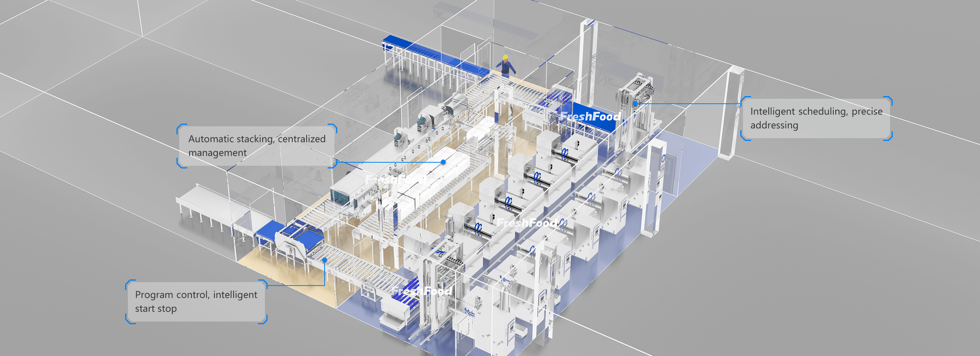Click the hotspot dot on the vertical lift tower
This screenshot has width=980, height=356.
point(635,103)
